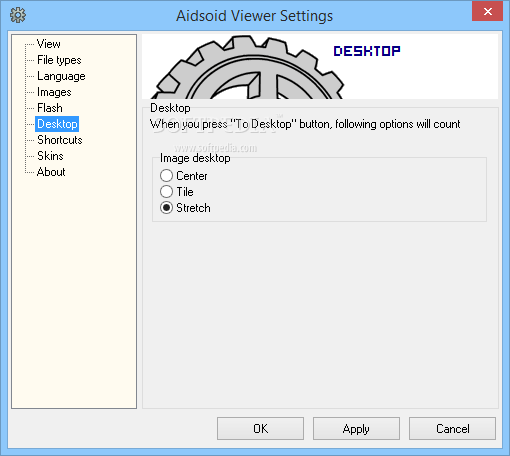This screenshot has width=510, height=456.
Task: Cancel the settings dialog
Action: coord(452,428)
